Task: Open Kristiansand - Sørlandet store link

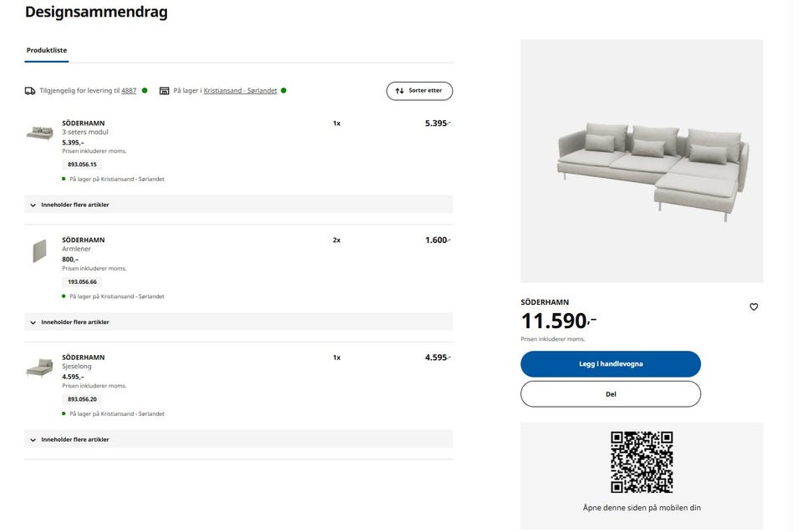Action: 240,90
